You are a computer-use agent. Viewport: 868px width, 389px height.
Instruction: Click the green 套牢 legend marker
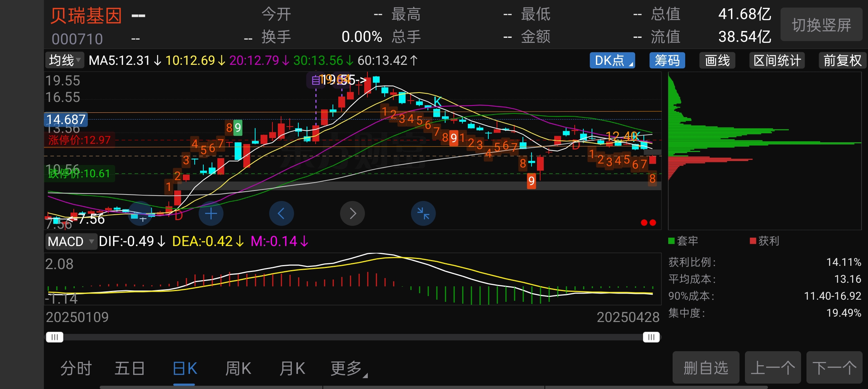click(671, 241)
